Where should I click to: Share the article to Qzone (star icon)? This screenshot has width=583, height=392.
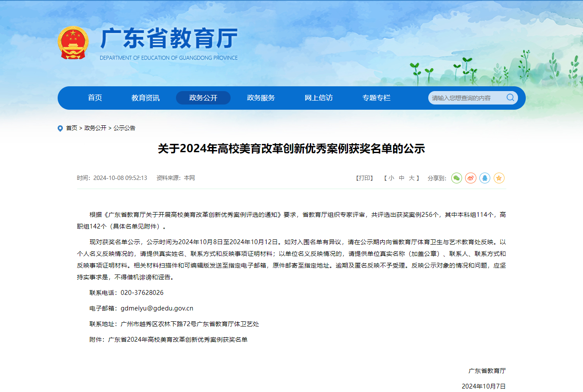pyautogui.click(x=499, y=178)
